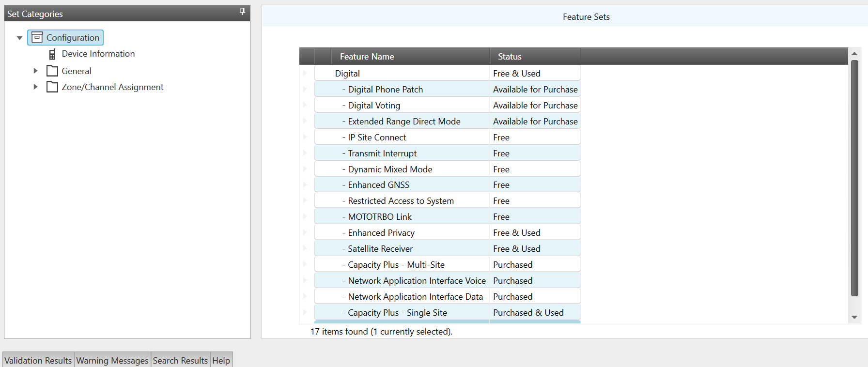Select the Capacity Plus - Single Site feature
Image resolution: width=868 pixels, height=367 pixels.
pos(448,313)
